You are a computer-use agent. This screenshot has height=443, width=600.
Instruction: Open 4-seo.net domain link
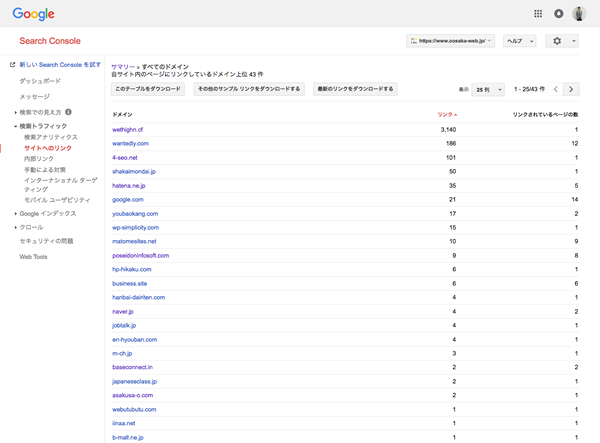[125, 158]
